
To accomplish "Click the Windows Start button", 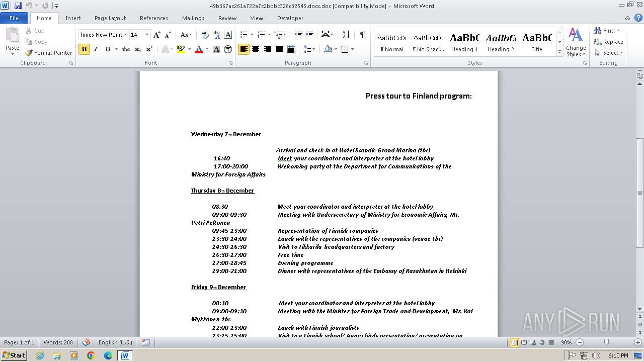I will (14, 355).
